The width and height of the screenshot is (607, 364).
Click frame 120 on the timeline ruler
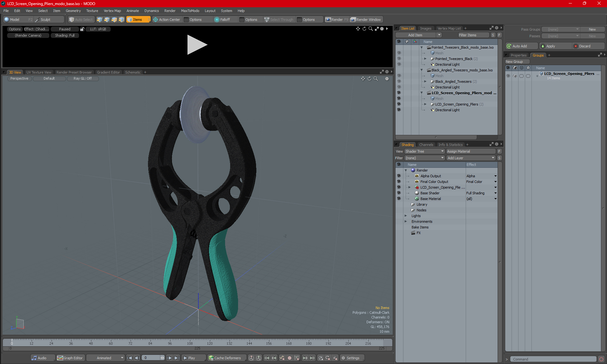(x=210, y=343)
